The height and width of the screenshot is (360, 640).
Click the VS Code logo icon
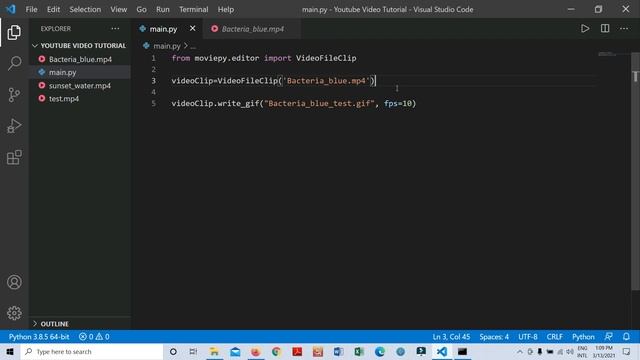pyautogui.click(x=11, y=9)
